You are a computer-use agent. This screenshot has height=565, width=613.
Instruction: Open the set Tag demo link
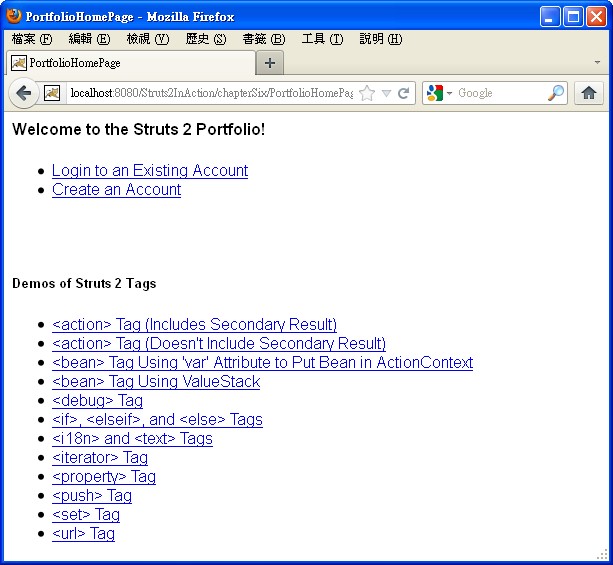[86, 515]
